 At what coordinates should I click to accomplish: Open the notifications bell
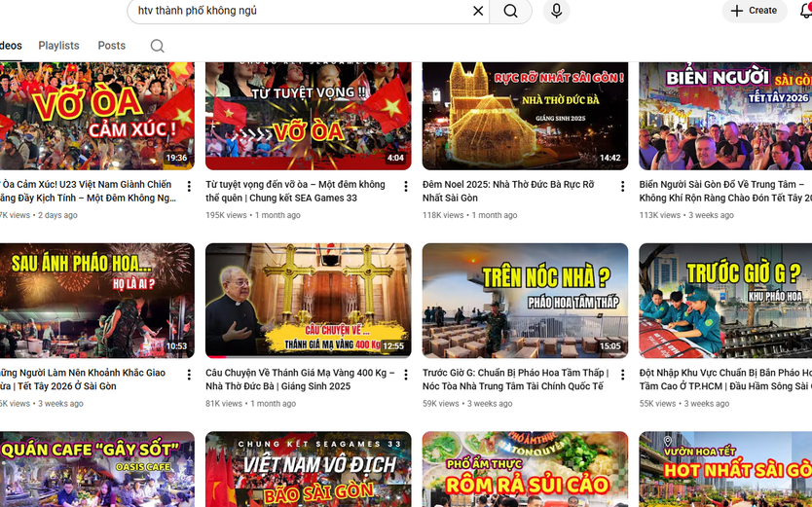(806, 11)
